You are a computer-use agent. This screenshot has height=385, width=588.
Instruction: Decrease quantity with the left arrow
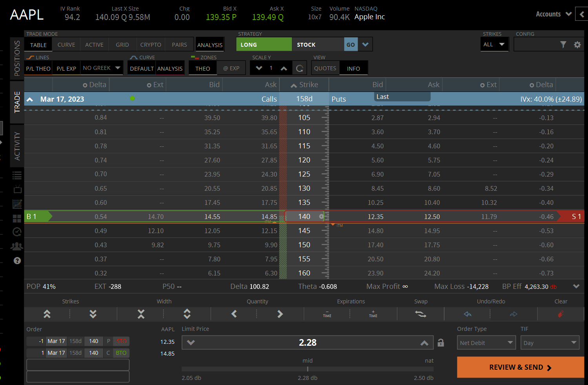[x=234, y=314]
